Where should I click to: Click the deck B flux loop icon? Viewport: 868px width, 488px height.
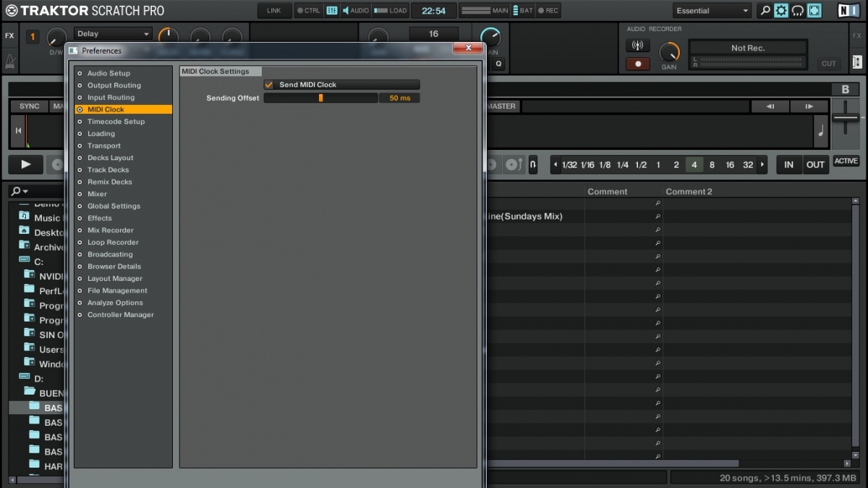(x=533, y=164)
